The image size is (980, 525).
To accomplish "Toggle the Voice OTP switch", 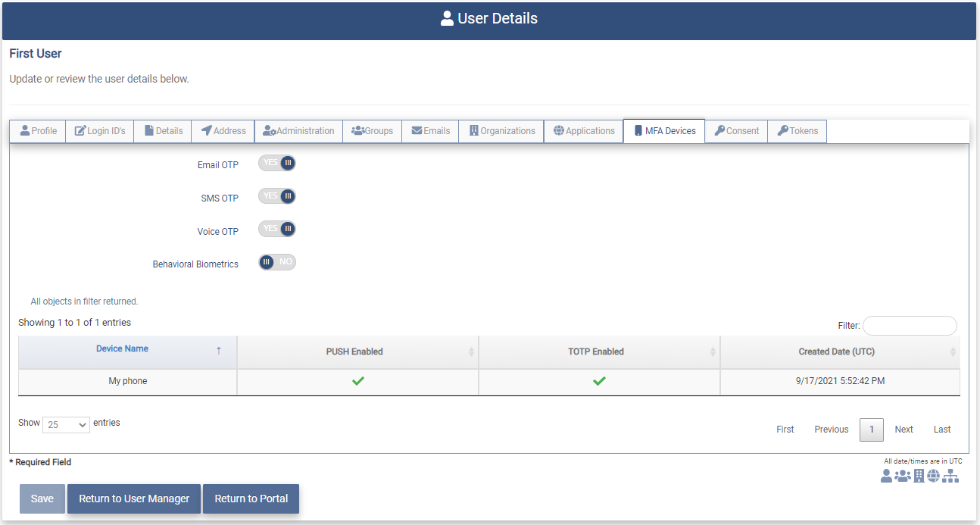I will pos(277,229).
